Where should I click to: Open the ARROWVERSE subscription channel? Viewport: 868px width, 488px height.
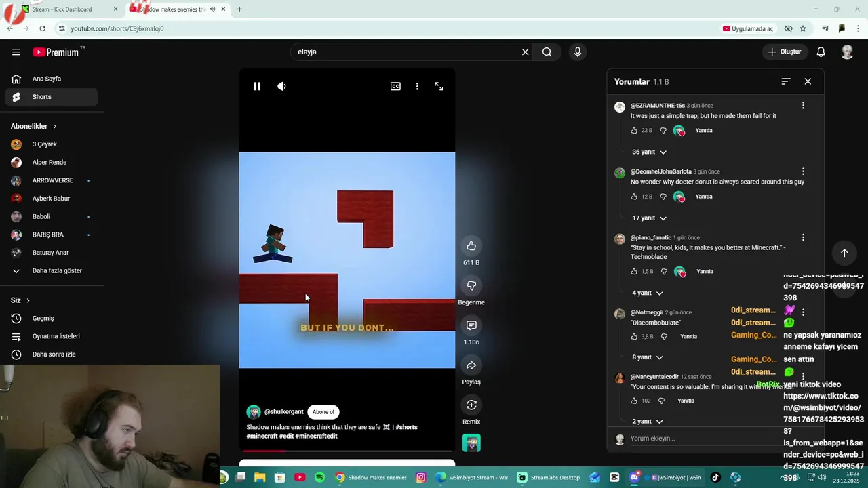(52, 180)
